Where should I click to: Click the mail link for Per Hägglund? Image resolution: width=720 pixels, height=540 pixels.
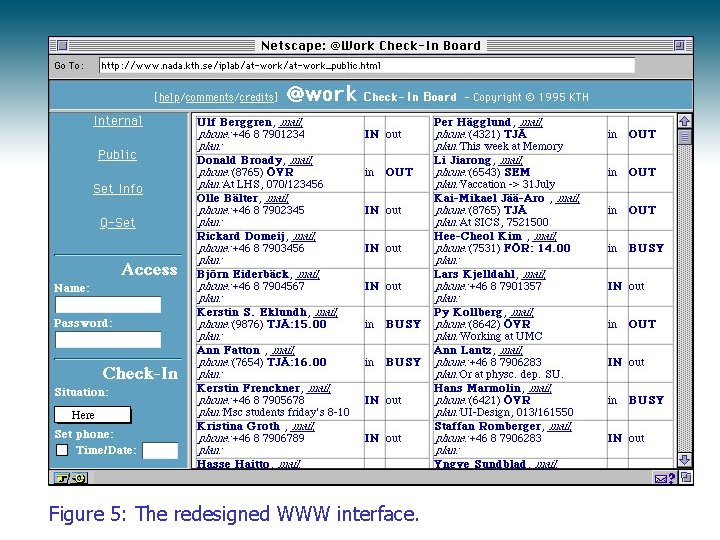point(531,123)
